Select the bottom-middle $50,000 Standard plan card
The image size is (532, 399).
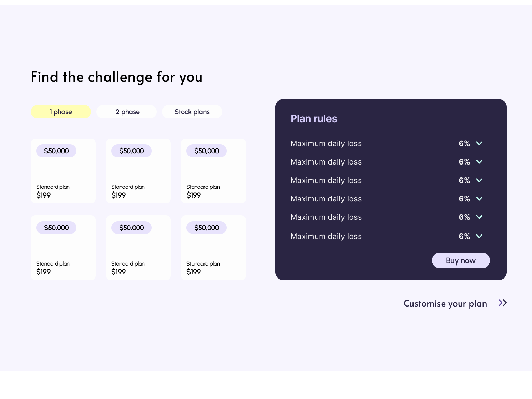tap(138, 248)
